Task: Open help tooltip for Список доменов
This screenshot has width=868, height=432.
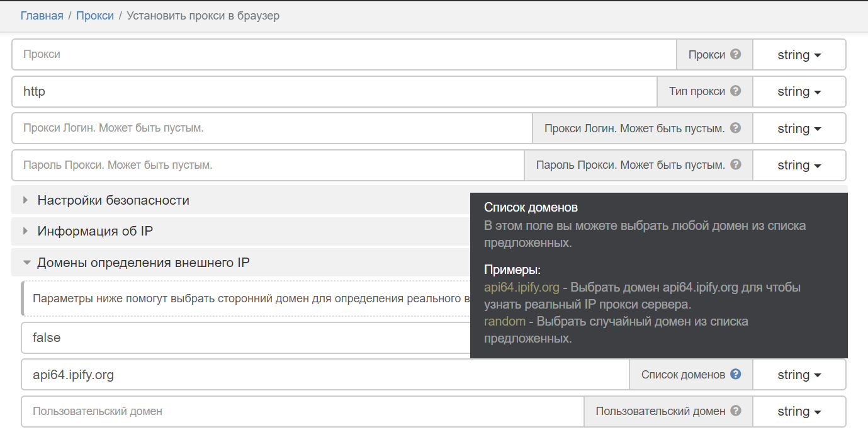Action: click(x=735, y=374)
